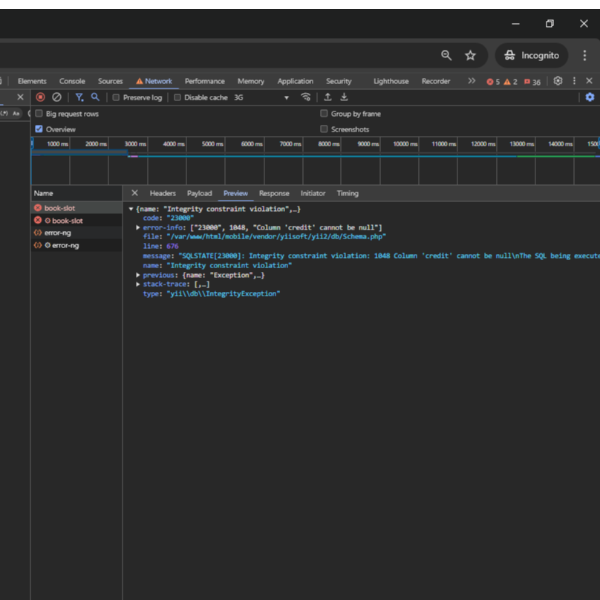
Task: Bookmark this tab star icon
Action: click(x=470, y=55)
